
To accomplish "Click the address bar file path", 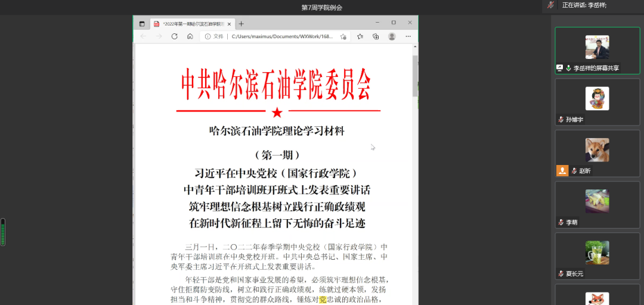I will tap(280, 36).
